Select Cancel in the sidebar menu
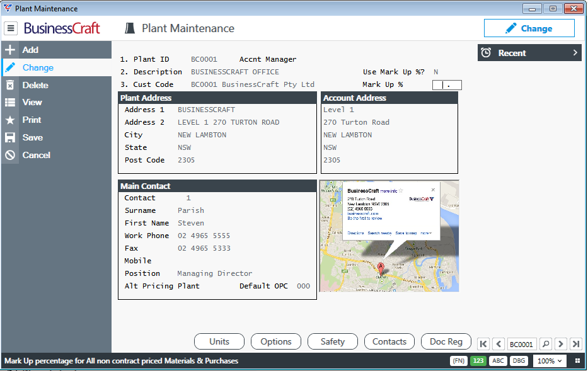This screenshot has width=588, height=371. pos(56,155)
